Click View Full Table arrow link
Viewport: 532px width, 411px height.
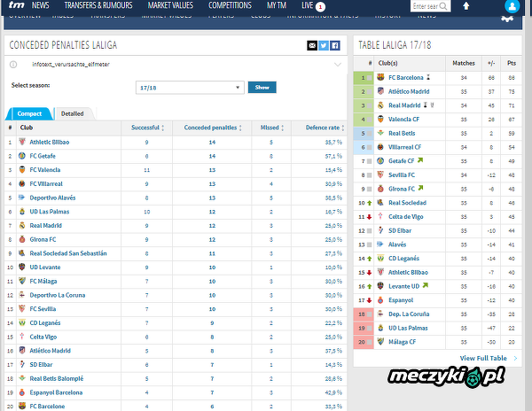489,358
